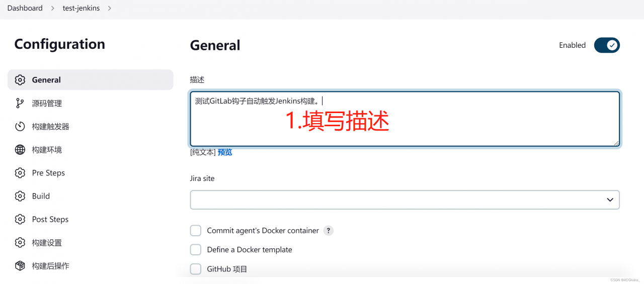Open help for Commit agent's Docker container
Viewport: 644px width, 284px height.
tap(328, 231)
